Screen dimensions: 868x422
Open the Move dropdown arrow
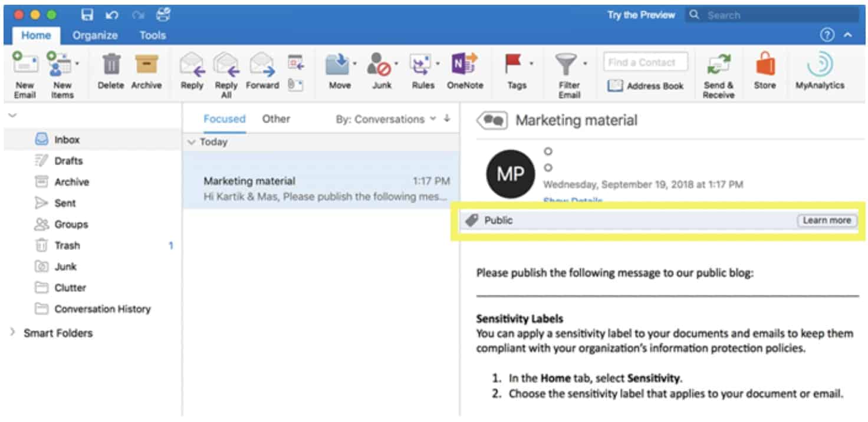click(x=354, y=62)
